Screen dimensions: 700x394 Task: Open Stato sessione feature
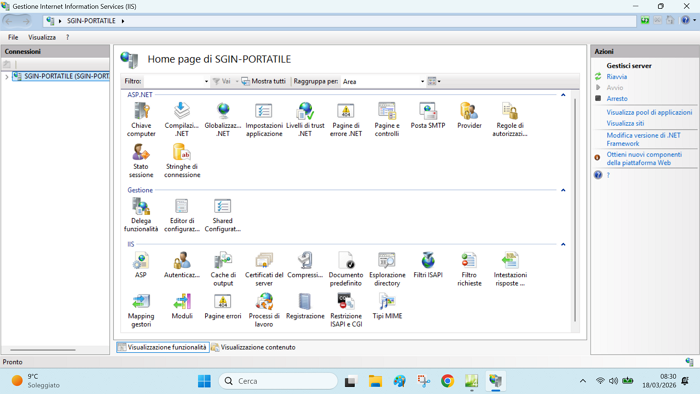coord(141,161)
